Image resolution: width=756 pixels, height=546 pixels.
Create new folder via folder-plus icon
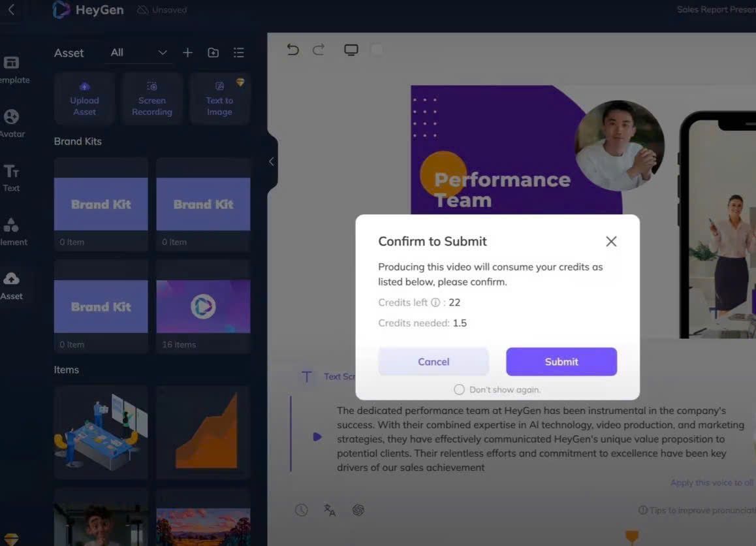click(213, 52)
